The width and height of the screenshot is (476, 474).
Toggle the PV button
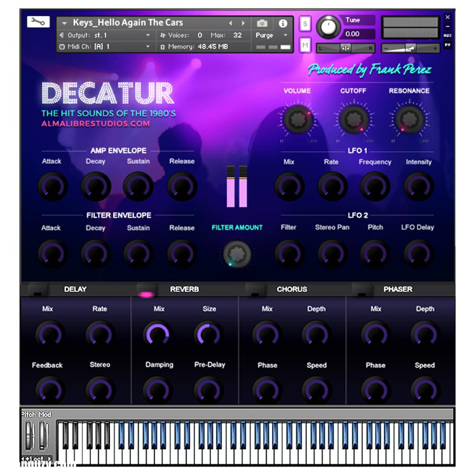tap(447, 45)
